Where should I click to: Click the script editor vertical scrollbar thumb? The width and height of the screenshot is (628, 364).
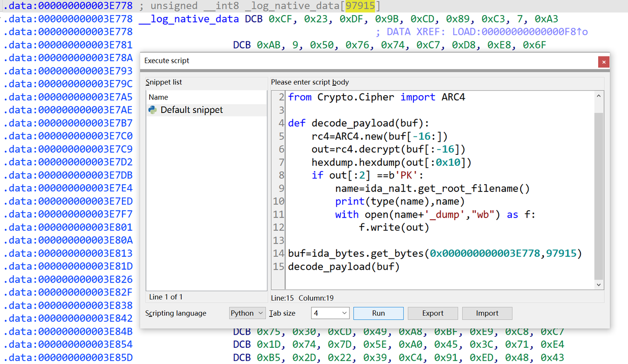[599, 196]
